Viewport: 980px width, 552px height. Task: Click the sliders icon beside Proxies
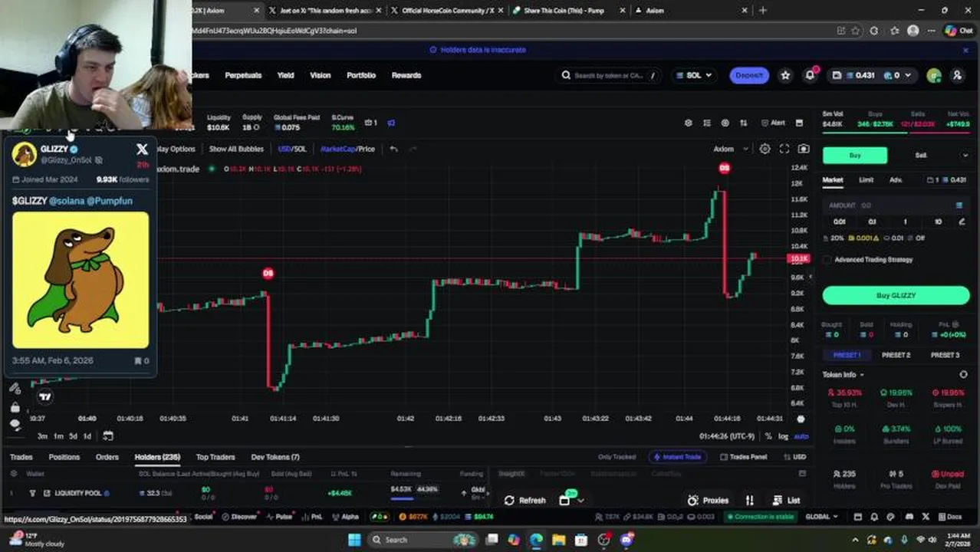tap(749, 500)
